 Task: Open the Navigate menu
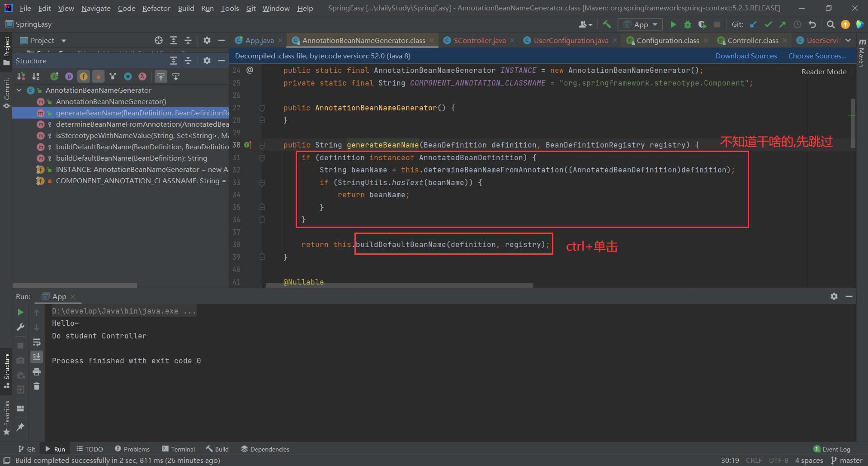tap(96, 8)
